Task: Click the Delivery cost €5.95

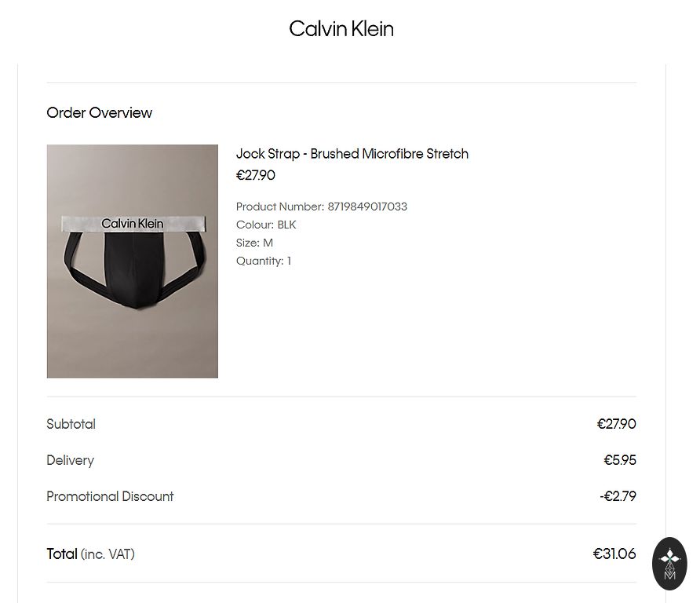Action: point(619,461)
